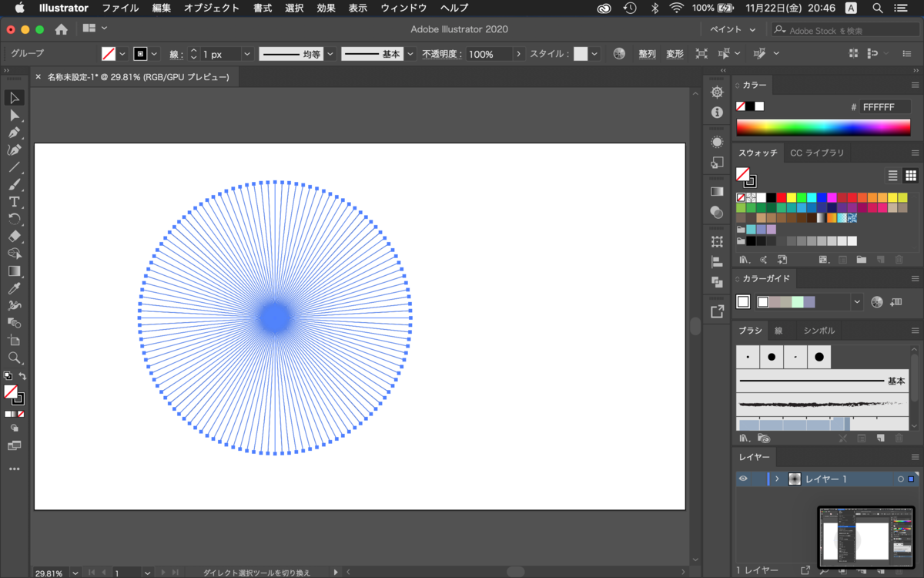The height and width of the screenshot is (578, 924).
Task: Click the 整列 alignment button
Action: pos(647,54)
